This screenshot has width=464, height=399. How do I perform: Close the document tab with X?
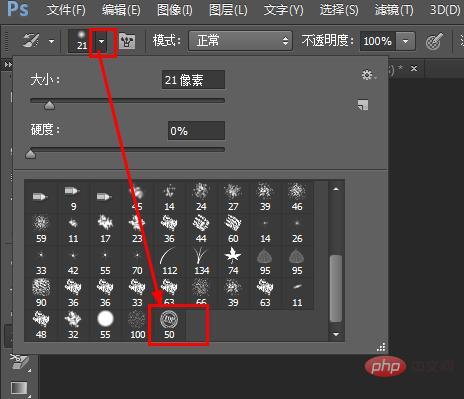pyautogui.click(x=414, y=68)
